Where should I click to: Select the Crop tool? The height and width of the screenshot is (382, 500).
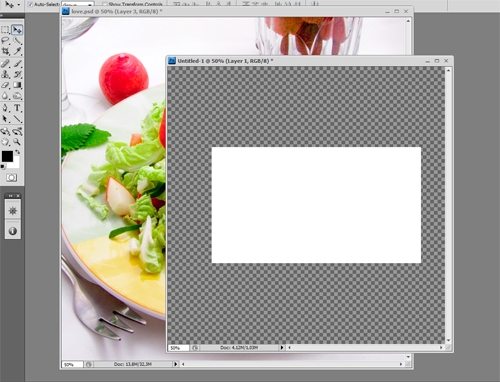5,51
